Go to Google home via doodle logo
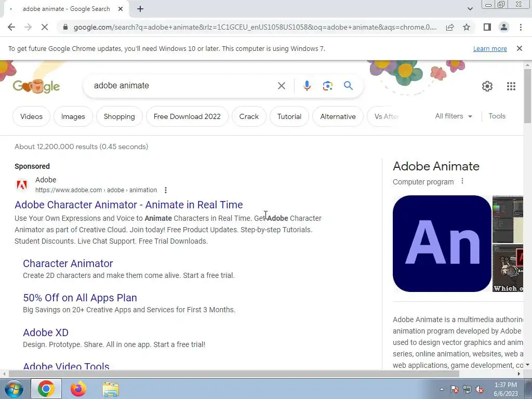Viewport: 532px width, 399px height. 36,86
